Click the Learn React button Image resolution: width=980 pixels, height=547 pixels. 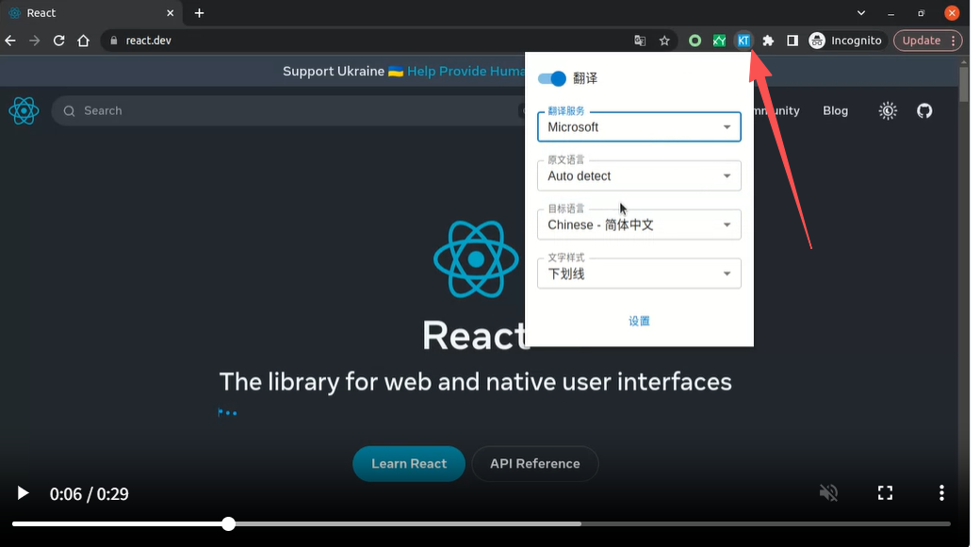tap(409, 463)
